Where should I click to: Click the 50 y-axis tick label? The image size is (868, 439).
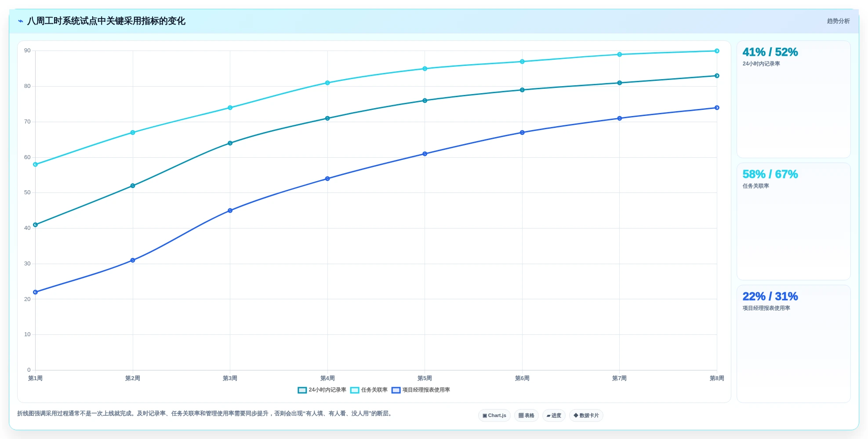coord(27,192)
